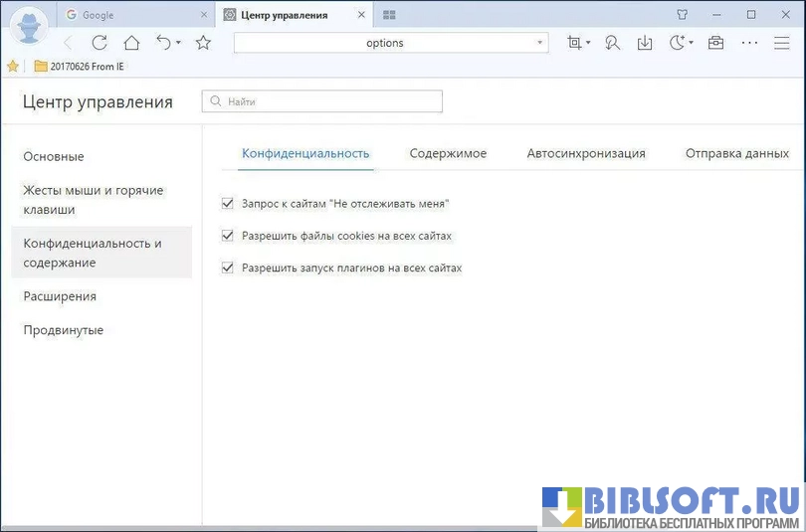Viewport: 806px width, 532px height.
Task: Open the Расширения settings section
Action: point(60,296)
